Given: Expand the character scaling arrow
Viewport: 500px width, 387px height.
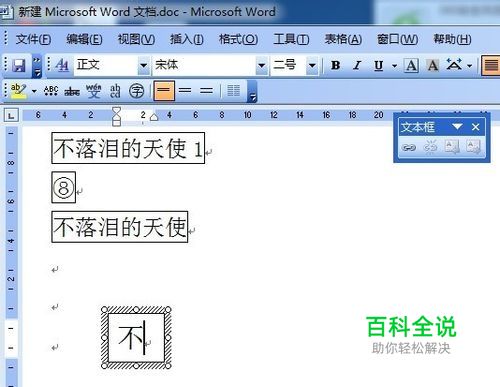Looking at the screenshot, I should [470, 66].
